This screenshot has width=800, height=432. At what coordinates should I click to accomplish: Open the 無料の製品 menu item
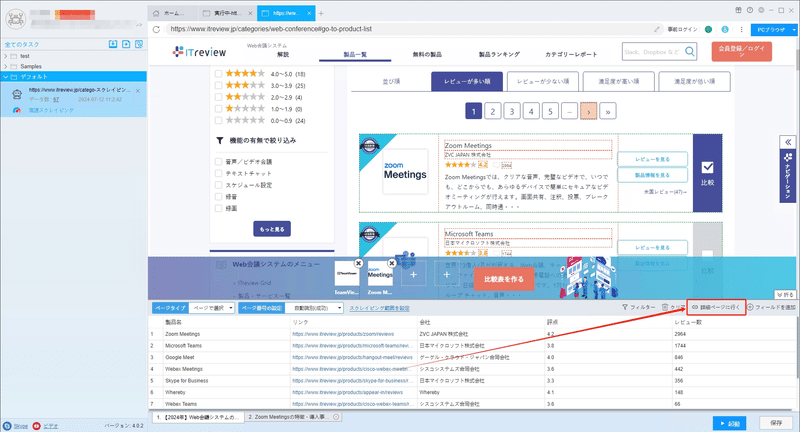(427, 55)
